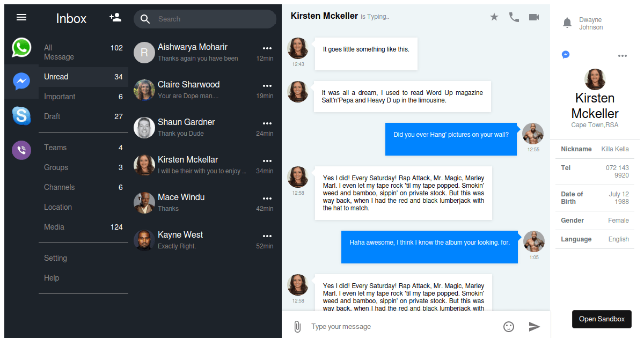Send the message with the paper plane icon
The image size is (644, 338).
[x=535, y=326]
